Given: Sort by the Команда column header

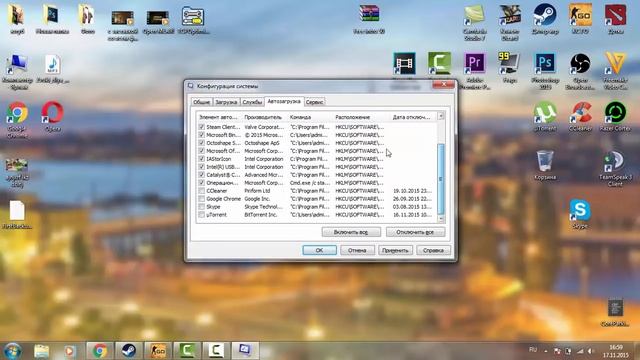Looking at the screenshot, I should [311, 117].
